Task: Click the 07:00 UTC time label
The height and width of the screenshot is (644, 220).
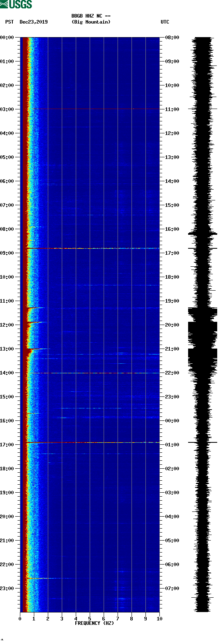Action: tap(172, 589)
